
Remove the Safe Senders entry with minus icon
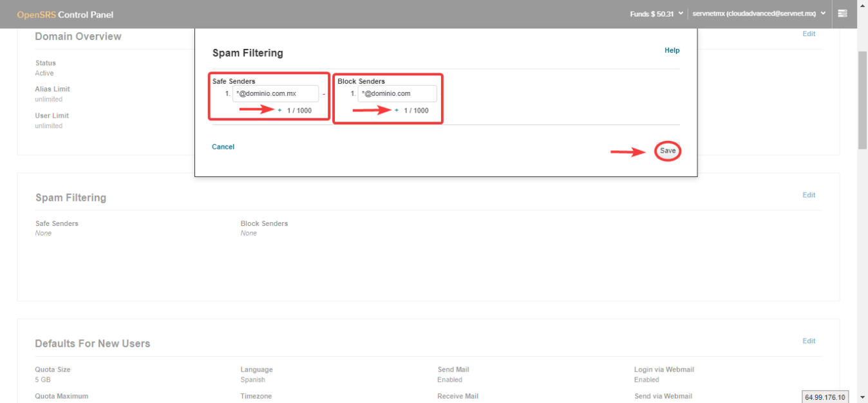tap(324, 95)
